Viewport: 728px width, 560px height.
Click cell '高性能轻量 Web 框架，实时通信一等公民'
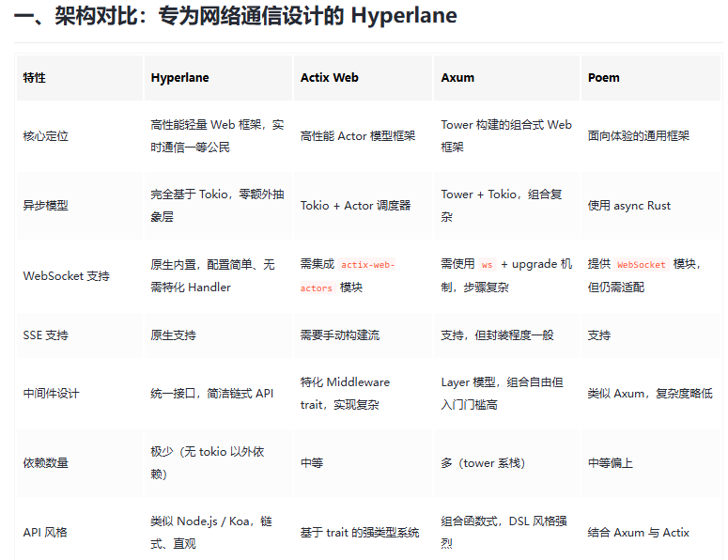217,136
